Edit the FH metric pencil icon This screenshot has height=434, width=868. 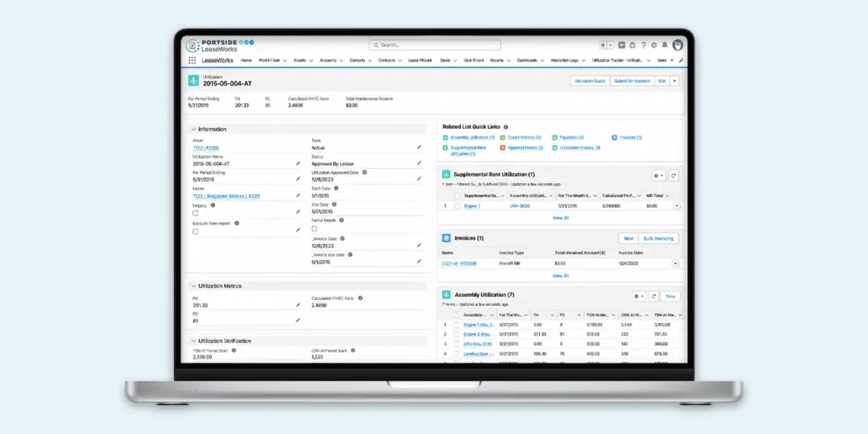298,304
